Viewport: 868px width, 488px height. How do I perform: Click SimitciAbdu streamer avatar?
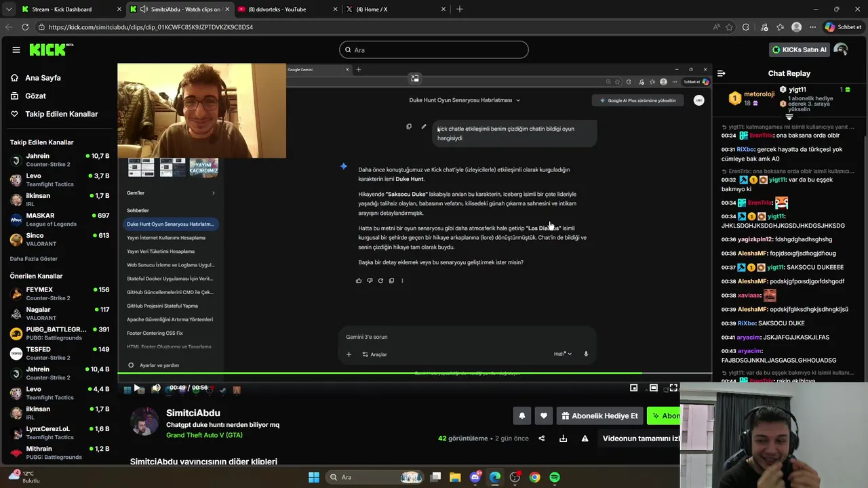coord(144,422)
